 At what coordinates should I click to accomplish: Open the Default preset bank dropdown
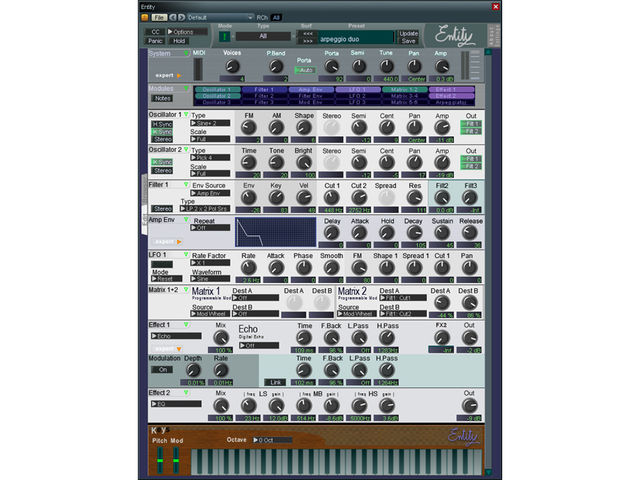(x=221, y=18)
